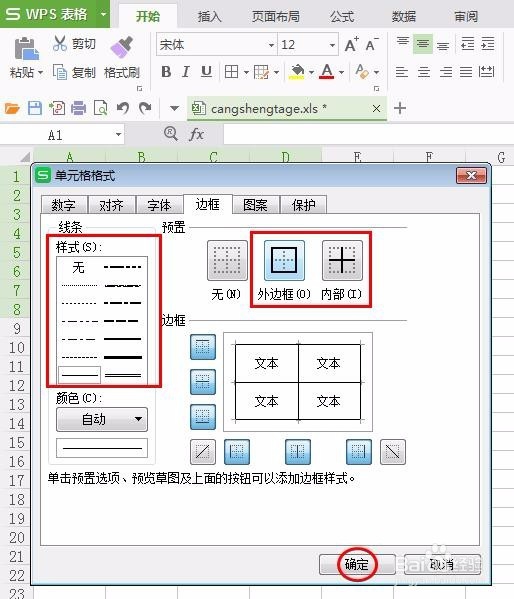
Task: Click the Copy icon in ribbon
Action: [x=60, y=72]
